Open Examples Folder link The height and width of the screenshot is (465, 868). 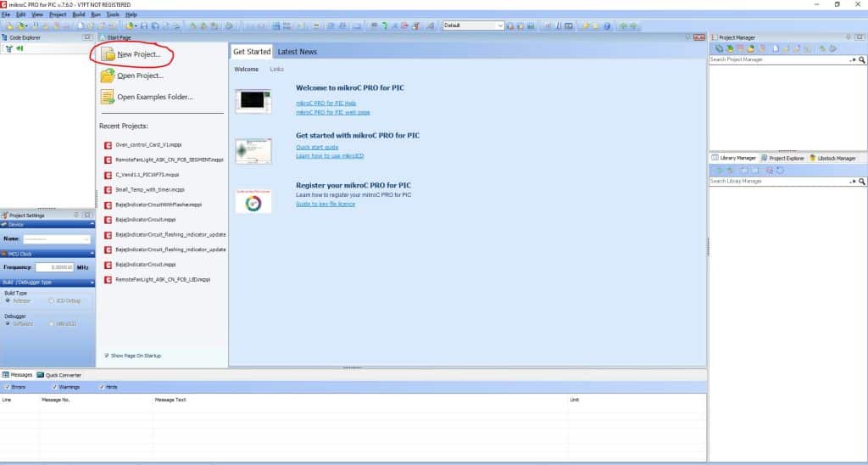click(x=155, y=97)
